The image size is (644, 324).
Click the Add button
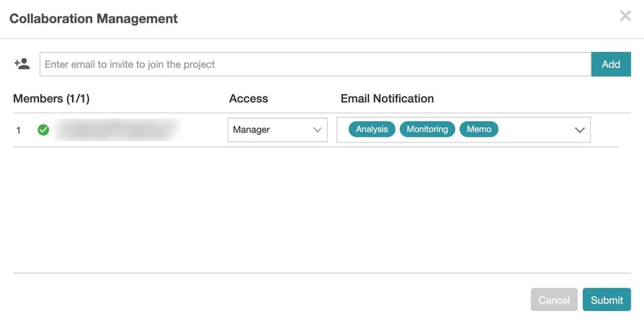[611, 64]
